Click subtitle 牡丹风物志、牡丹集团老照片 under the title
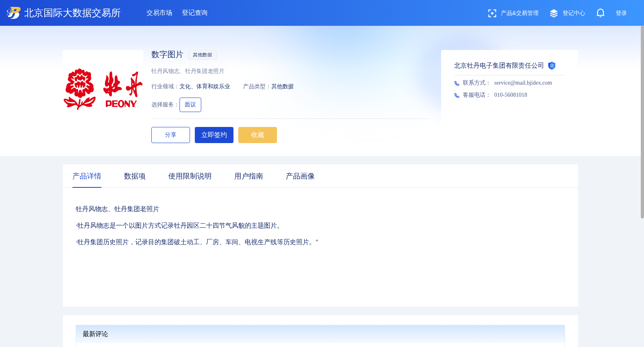The height and width of the screenshot is (347, 644). click(x=188, y=71)
